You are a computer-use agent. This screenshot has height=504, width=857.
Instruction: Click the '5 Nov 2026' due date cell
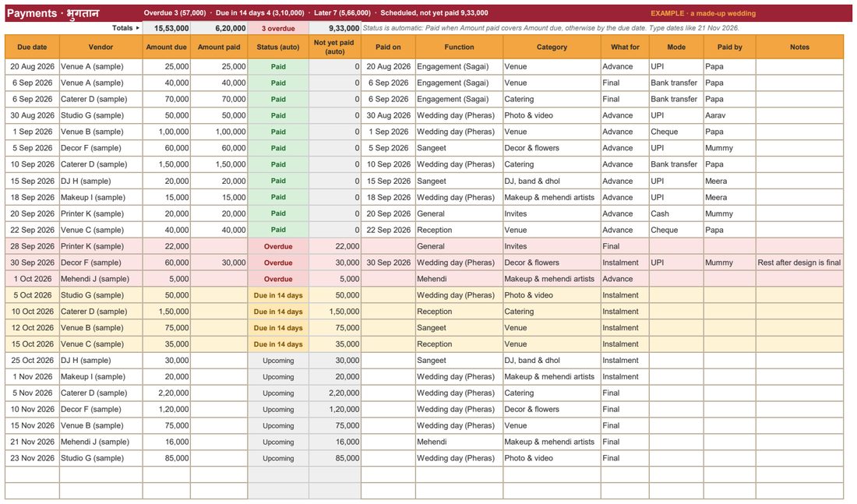tap(32, 393)
